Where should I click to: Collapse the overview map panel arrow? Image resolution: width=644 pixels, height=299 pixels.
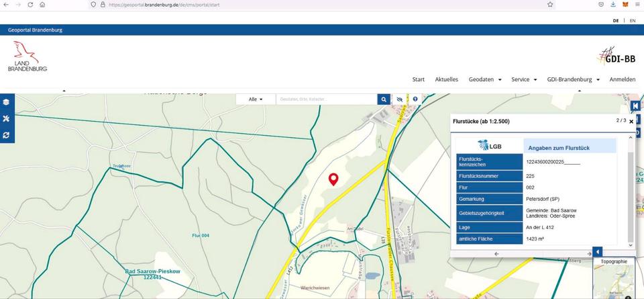pyautogui.click(x=598, y=252)
